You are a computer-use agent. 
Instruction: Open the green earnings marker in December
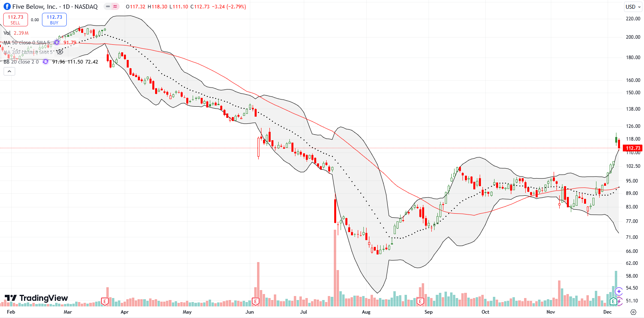tap(613, 301)
